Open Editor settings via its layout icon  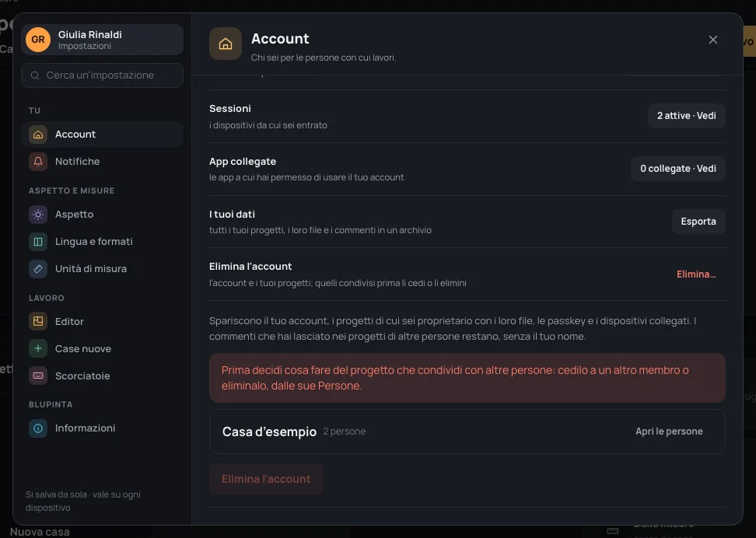point(38,322)
